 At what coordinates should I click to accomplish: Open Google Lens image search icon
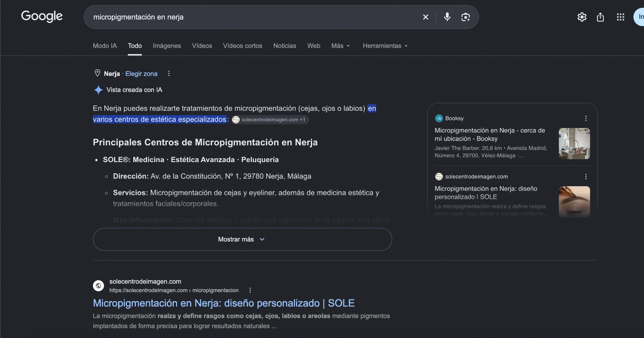tap(465, 17)
